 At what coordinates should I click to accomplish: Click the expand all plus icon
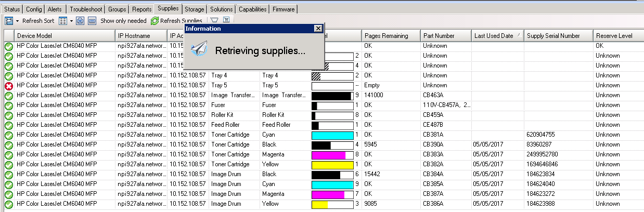click(80, 21)
